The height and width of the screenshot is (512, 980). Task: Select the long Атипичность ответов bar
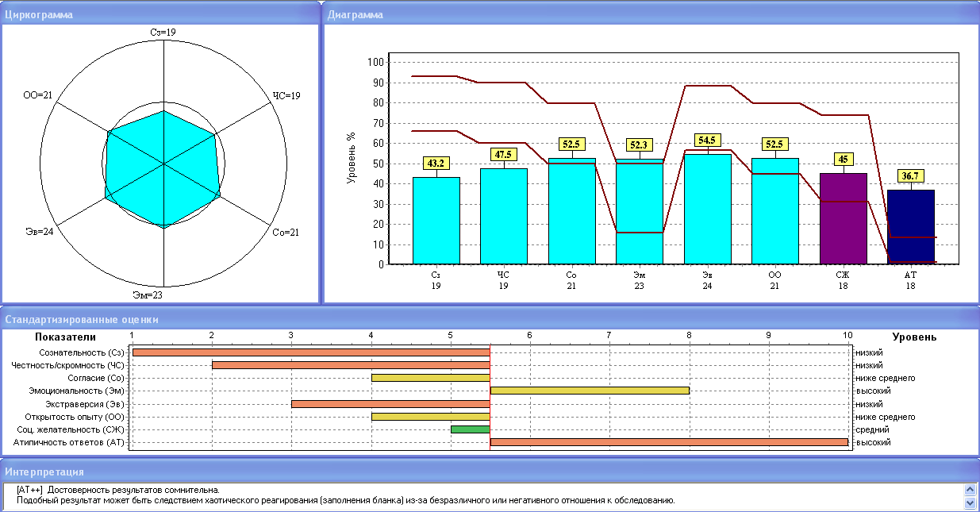pos(668,442)
